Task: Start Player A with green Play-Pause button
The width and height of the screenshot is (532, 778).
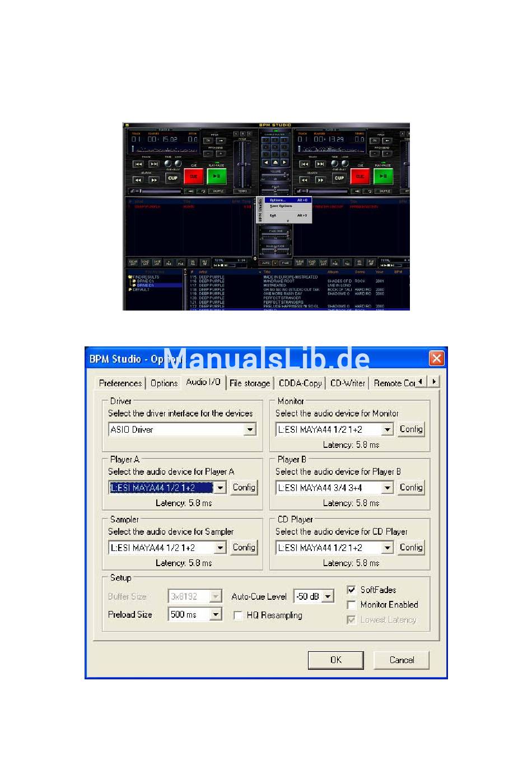Action: pyautogui.click(x=217, y=176)
